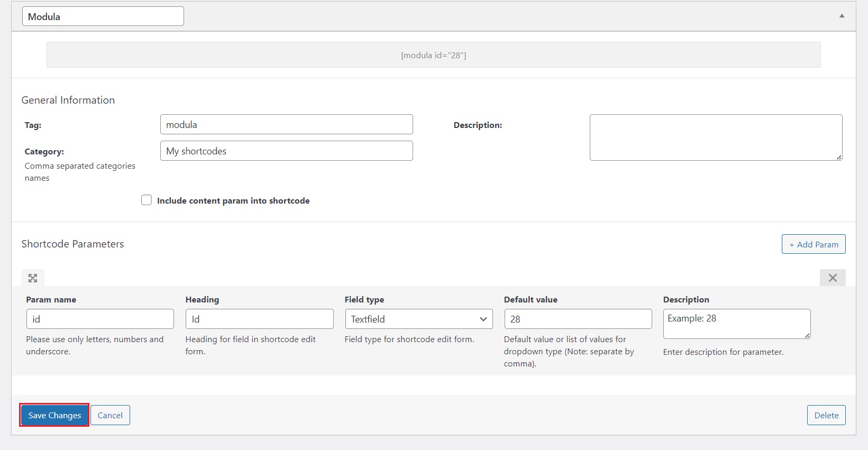The image size is (868, 450).
Task: Click the Include content param label text
Action: pyautogui.click(x=233, y=201)
